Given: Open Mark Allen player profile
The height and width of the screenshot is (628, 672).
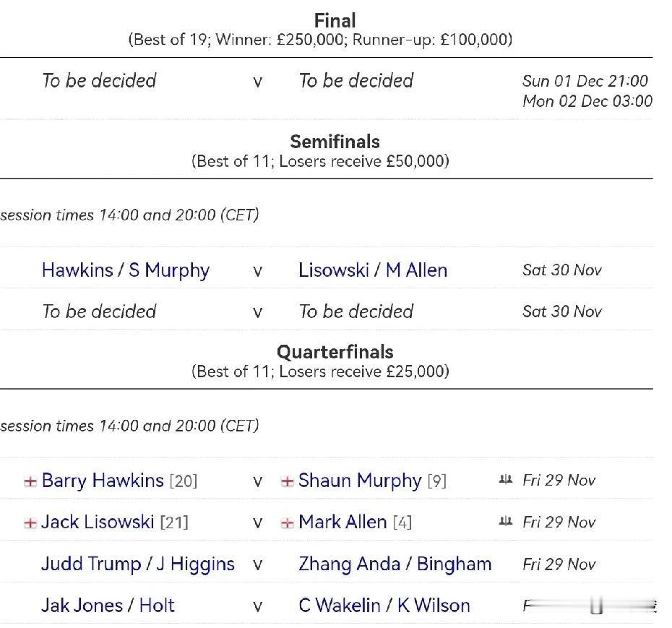Looking at the screenshot, I should pos(343,522).
